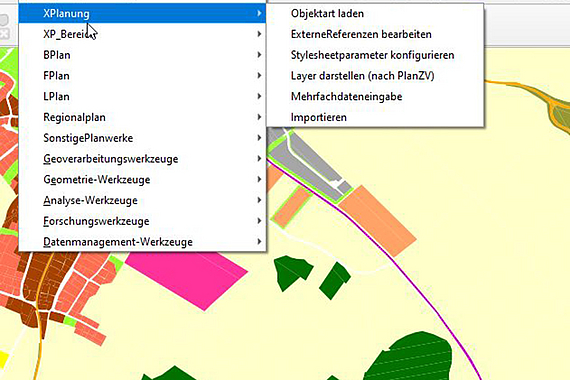Choose Importieren in XPlanung submenu

pyautogui.click(x=375, y=117)
